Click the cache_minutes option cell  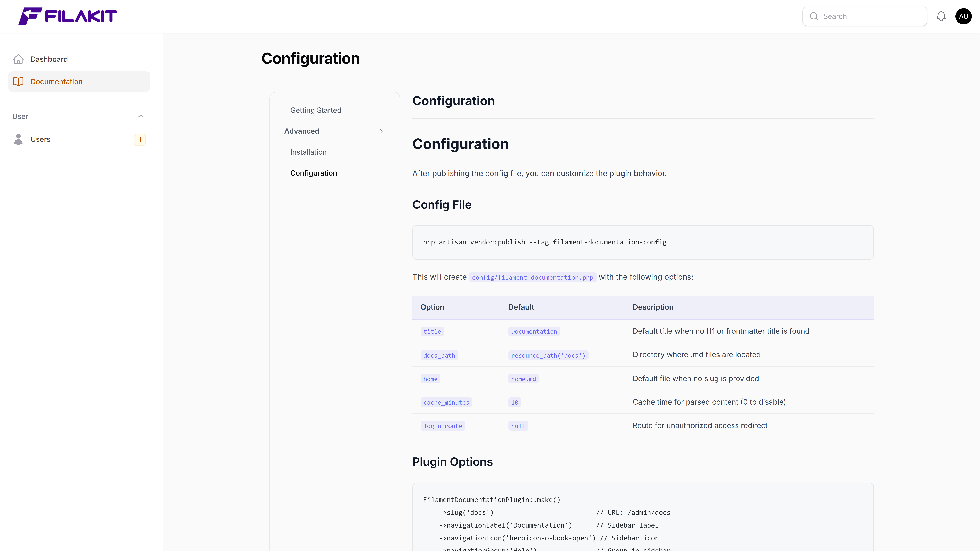pyautogui.click(x=446, y=403)
